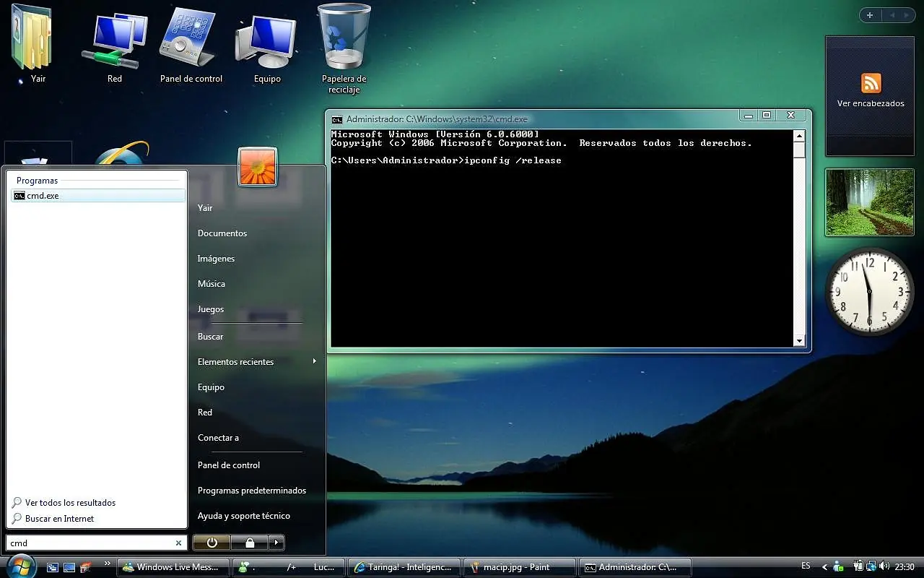Clear the Start menu search box
Viewport: 924px width, 578px height.
coord(178,543)
